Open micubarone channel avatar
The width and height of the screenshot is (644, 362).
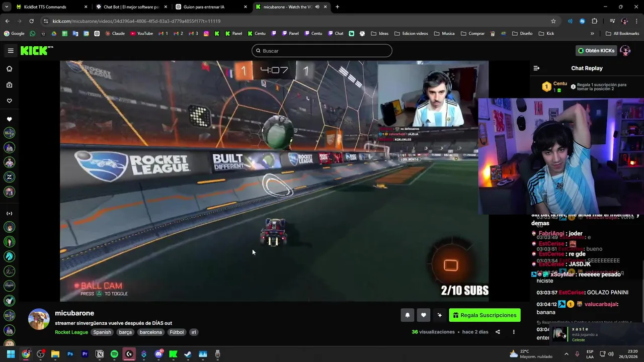pyautogui.click(x=39, y=319)
